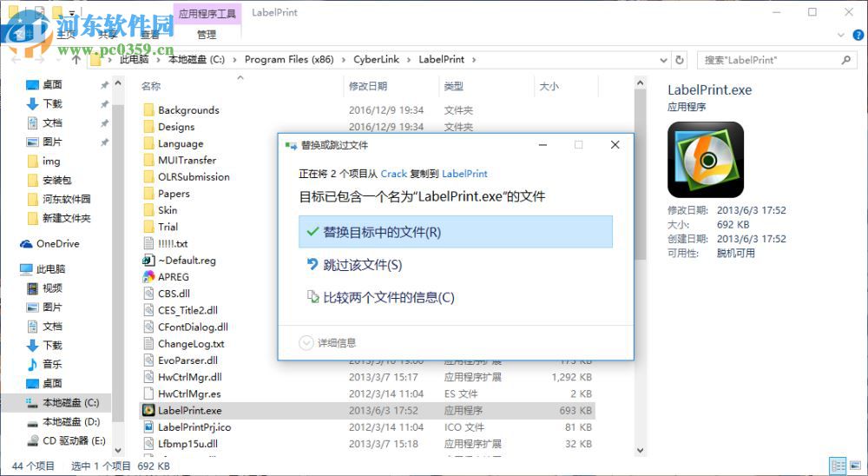This screenshot has height=476, width=868.
Task: Sort by 名称 column header
Action: 151,86
